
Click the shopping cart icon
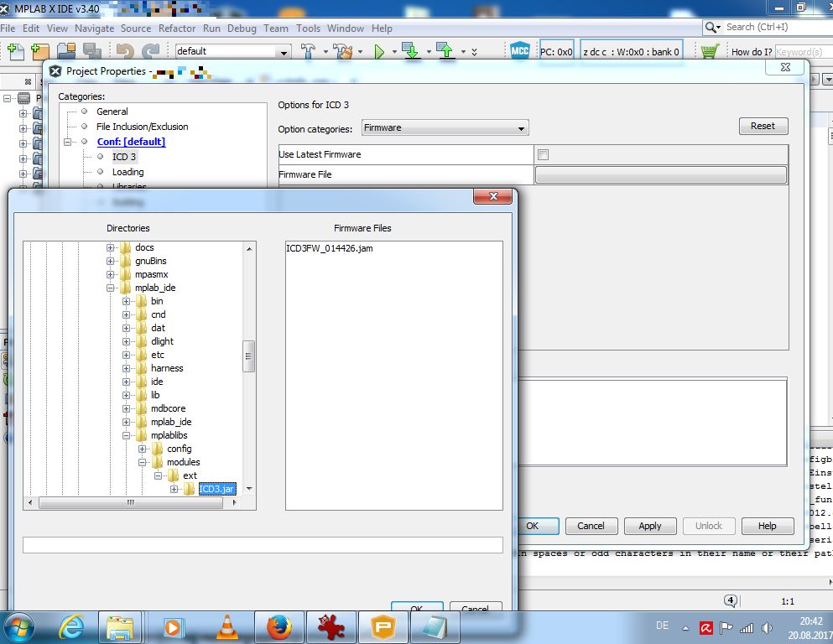pos(710,51)
